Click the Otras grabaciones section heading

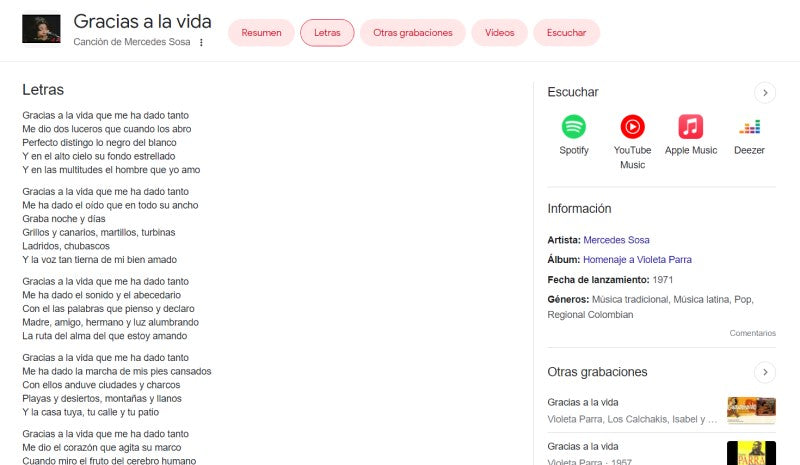(x=597, y=372)
